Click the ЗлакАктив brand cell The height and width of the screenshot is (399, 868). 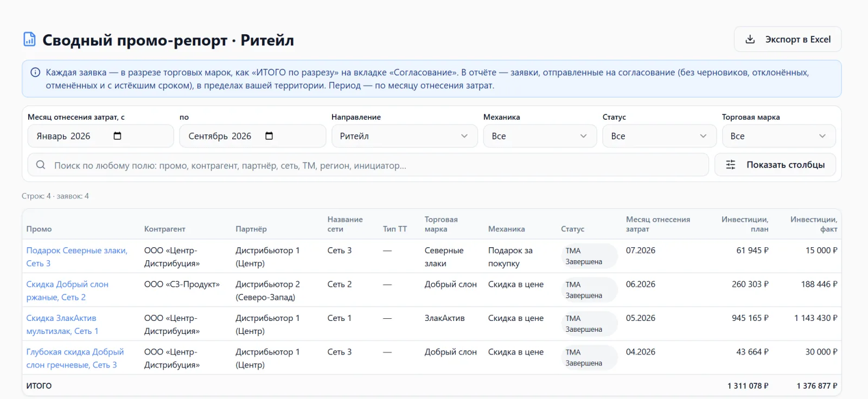pos(445,318)
